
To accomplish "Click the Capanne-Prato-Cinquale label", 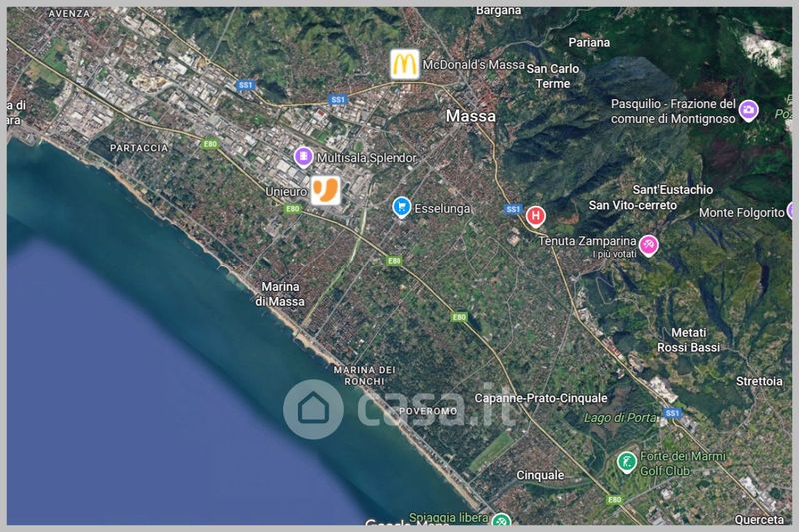I will (541, 398).
